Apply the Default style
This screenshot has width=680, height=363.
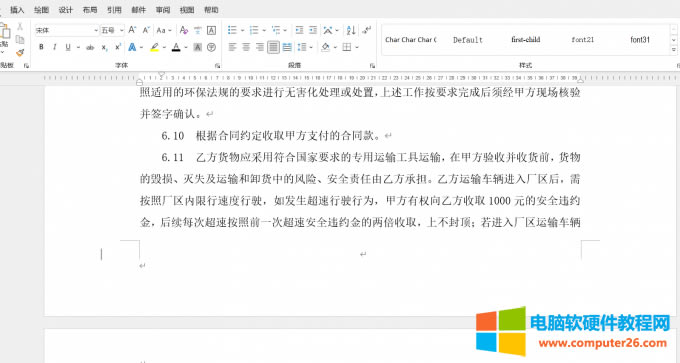[468, 39]
